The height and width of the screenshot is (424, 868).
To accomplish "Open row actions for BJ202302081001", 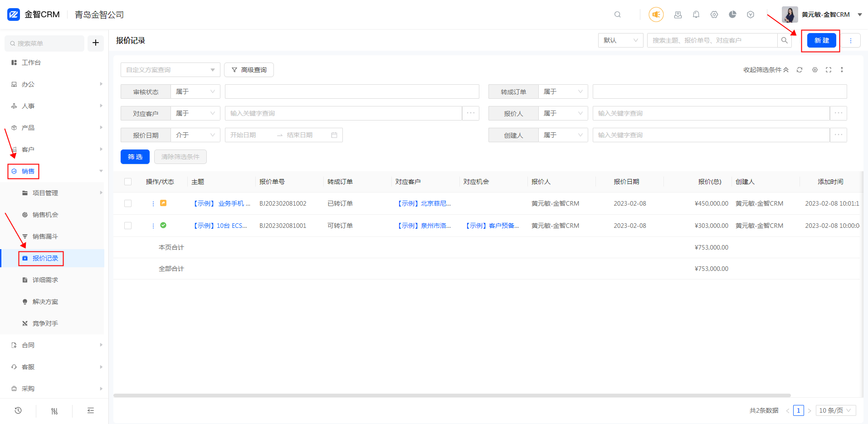I will pos(153,226).
